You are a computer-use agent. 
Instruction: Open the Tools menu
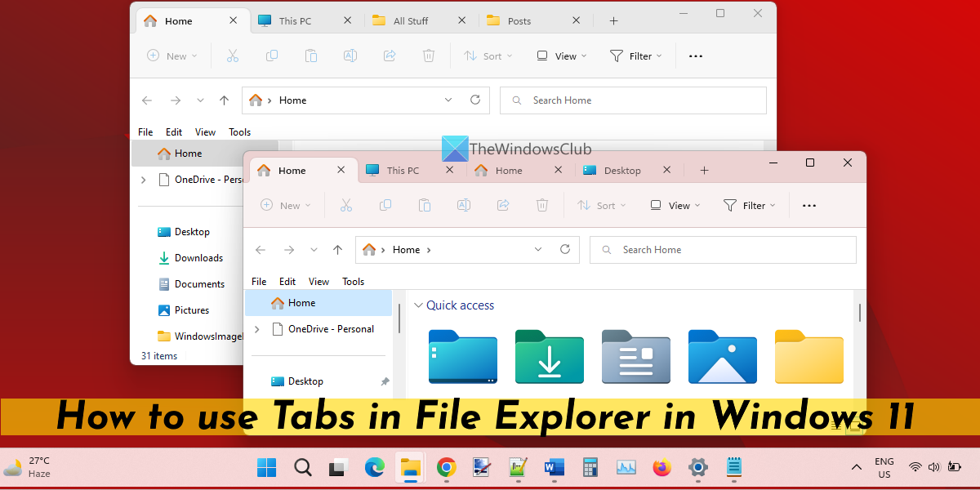tap(353, 281)
